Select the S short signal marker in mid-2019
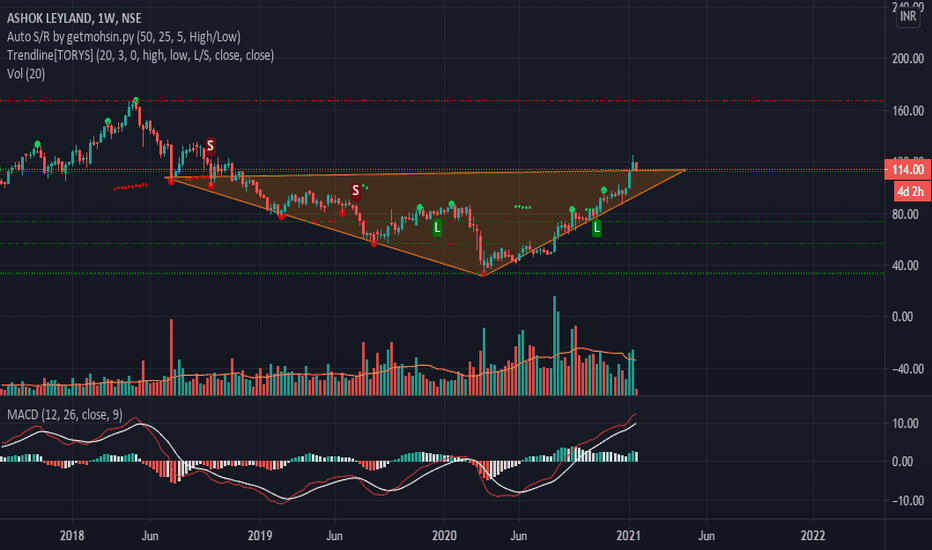 pyautogui.click(x=355, y=191)
